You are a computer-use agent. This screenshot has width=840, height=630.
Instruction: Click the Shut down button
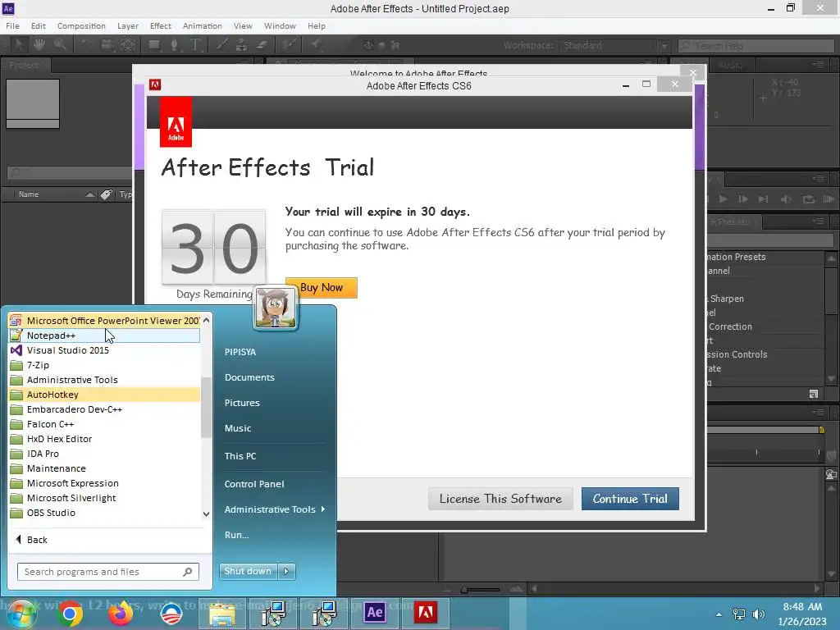[x=249, y=571]
